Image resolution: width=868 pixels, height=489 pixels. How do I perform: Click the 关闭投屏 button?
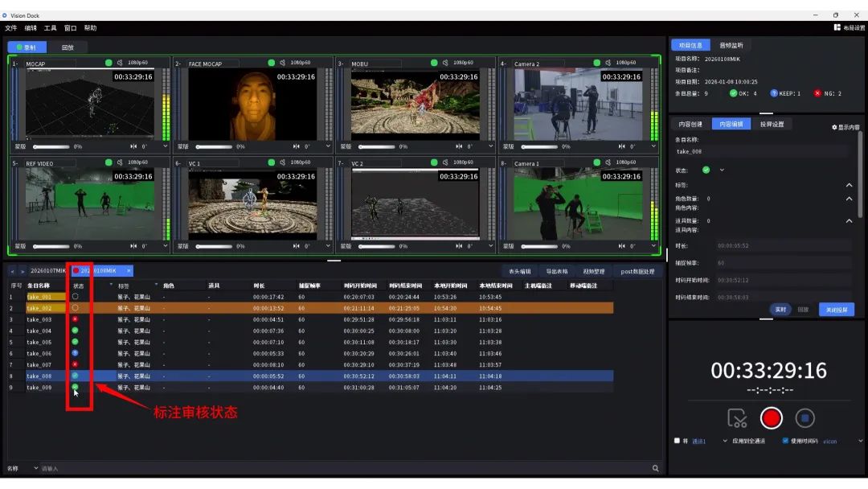tap(837, 310)
